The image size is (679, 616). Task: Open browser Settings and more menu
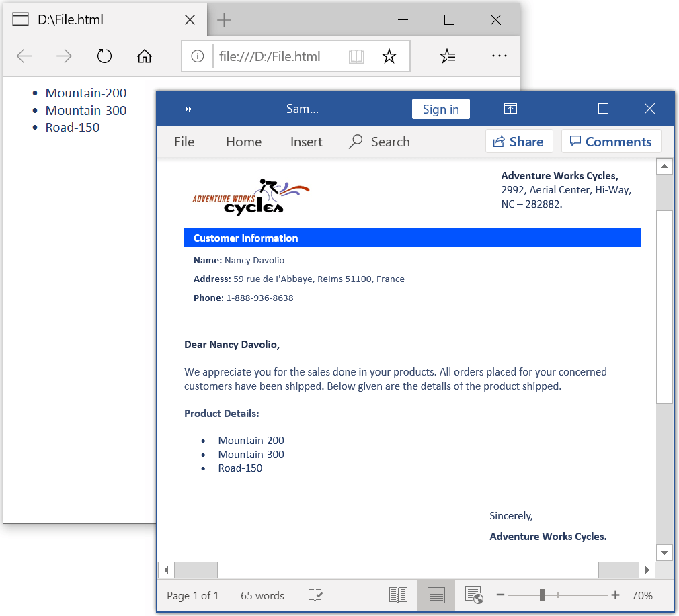(500, 56)
